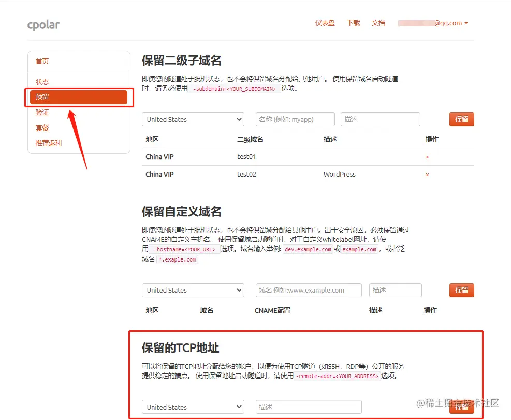Open the 验证 page from the sidebar
The width and height of the screenshot is (511, 420).
coord(42,112)
